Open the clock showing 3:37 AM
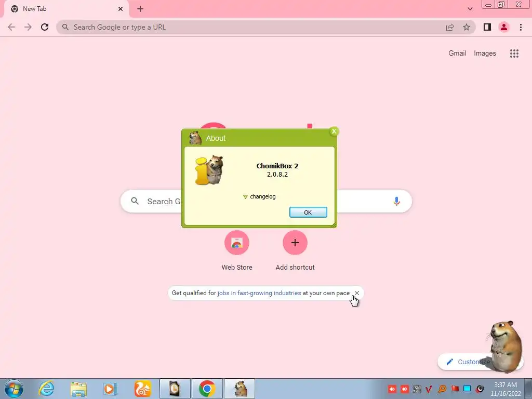Screen dimensions: 532x399 click(506, 389)
